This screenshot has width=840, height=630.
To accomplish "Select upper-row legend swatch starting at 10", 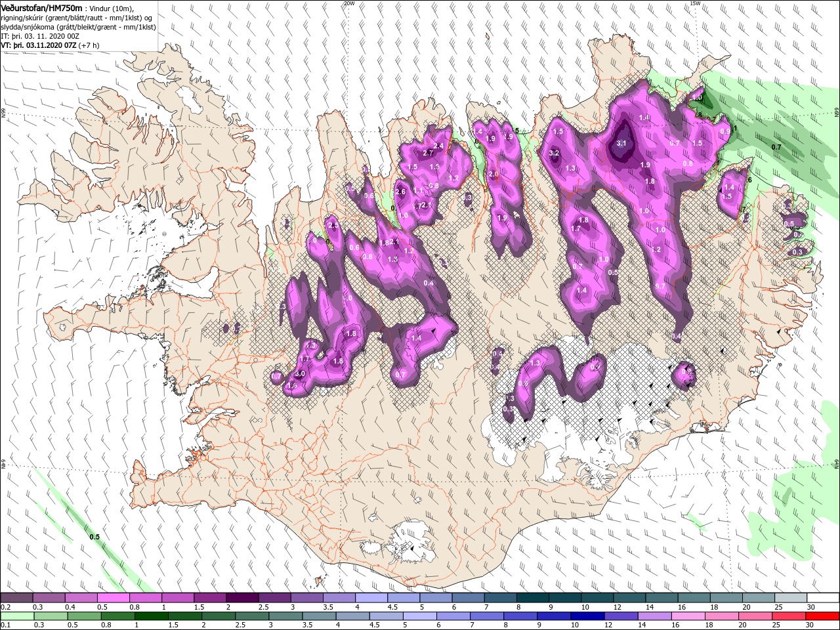I will (597, 598).
